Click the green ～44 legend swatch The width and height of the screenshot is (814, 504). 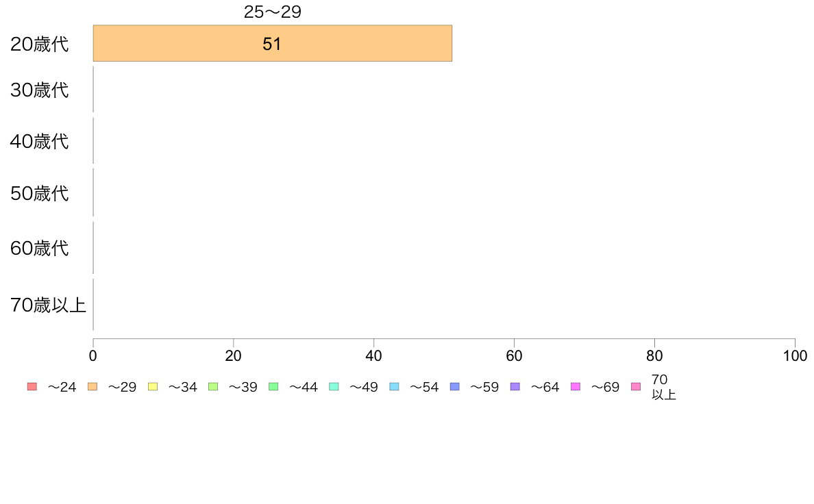273,387
